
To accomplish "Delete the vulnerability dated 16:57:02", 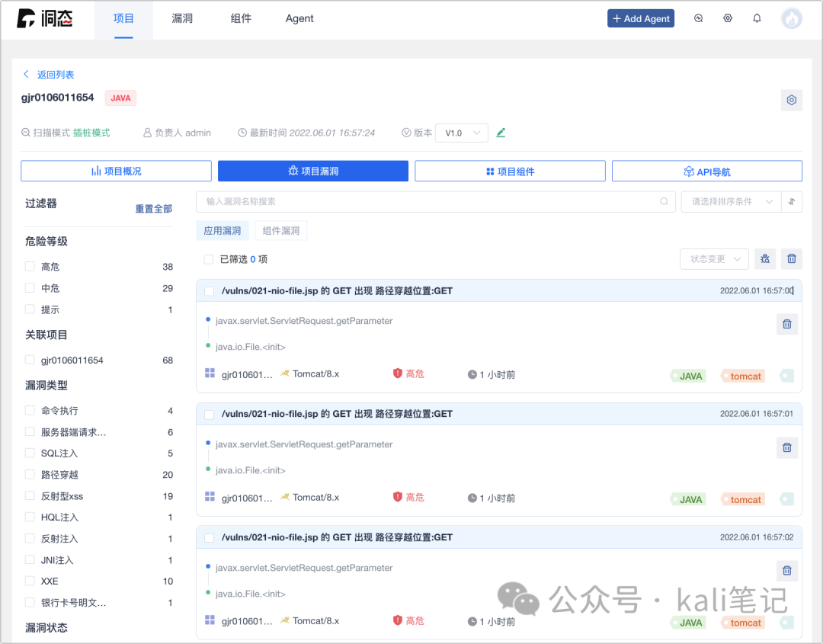I will coord(786,571).
